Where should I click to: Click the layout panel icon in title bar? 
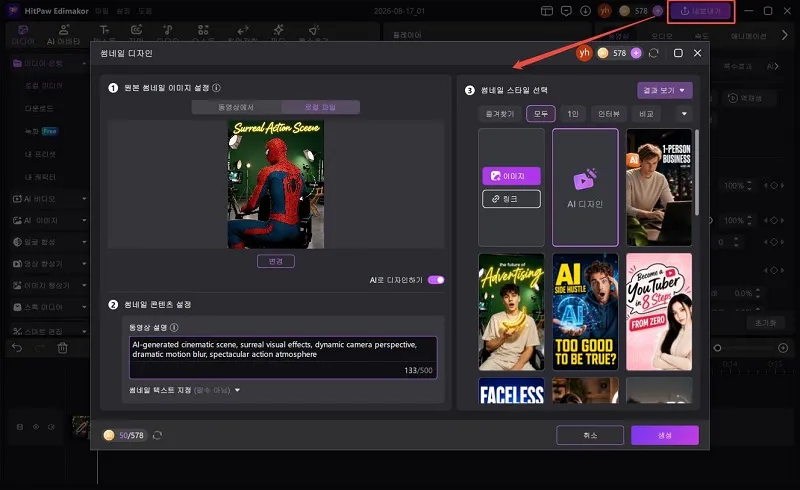click(546, 11)
